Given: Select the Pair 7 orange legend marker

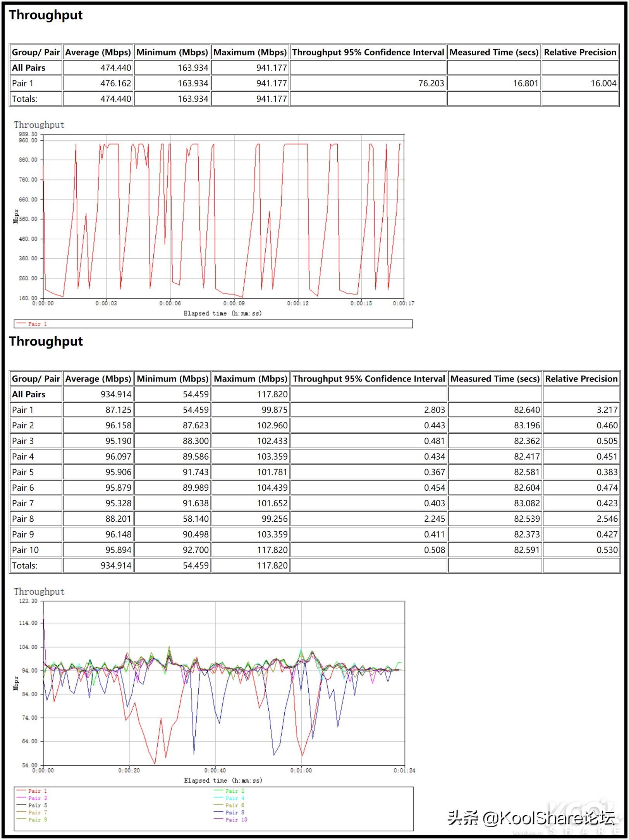Looking at the screenshot, I should point(21,813).
